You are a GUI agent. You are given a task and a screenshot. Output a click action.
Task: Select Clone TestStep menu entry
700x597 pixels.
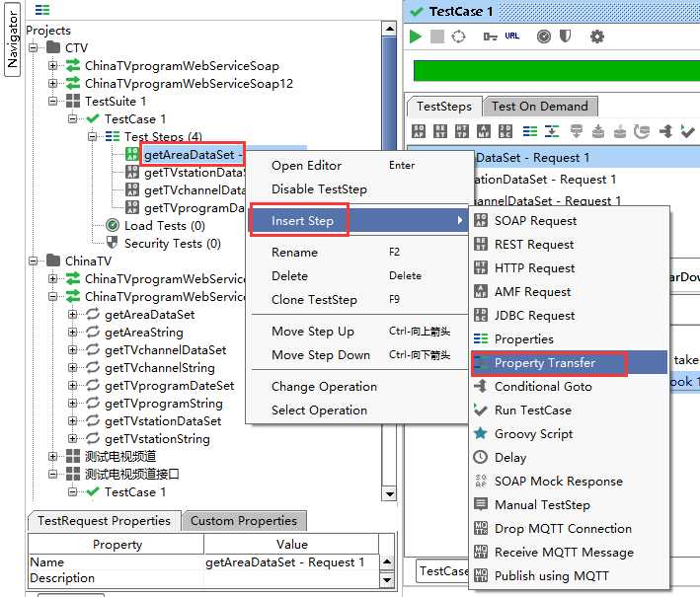click(x=359, y=299)
